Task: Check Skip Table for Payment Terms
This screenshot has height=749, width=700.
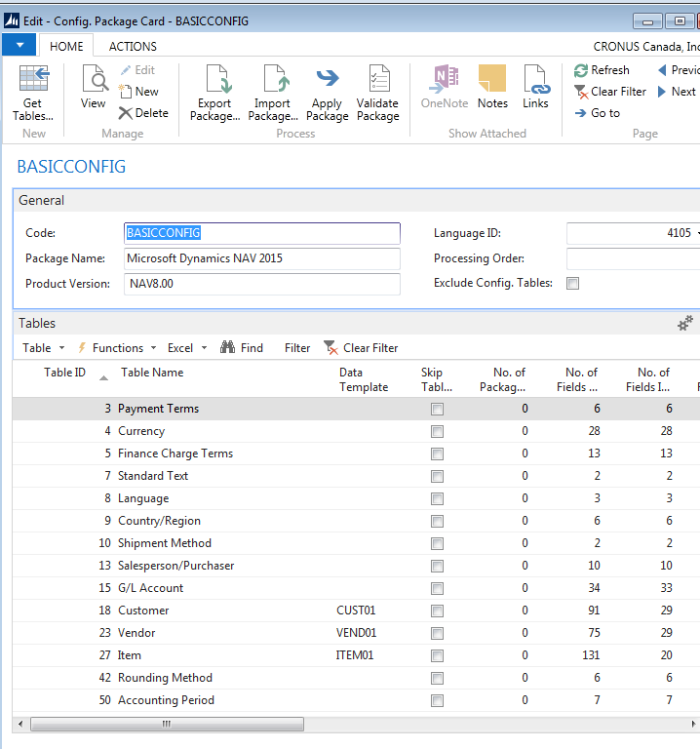Action: [437, 409]
